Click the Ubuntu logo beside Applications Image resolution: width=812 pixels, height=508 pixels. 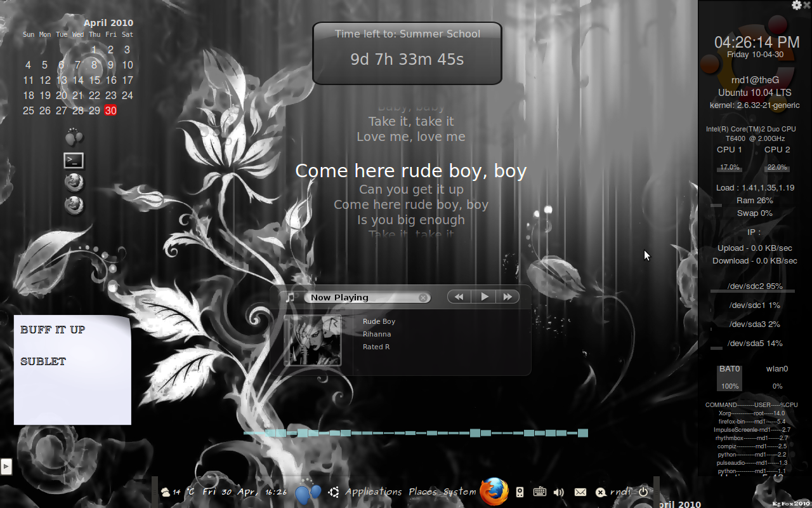(x=334, y=491)
